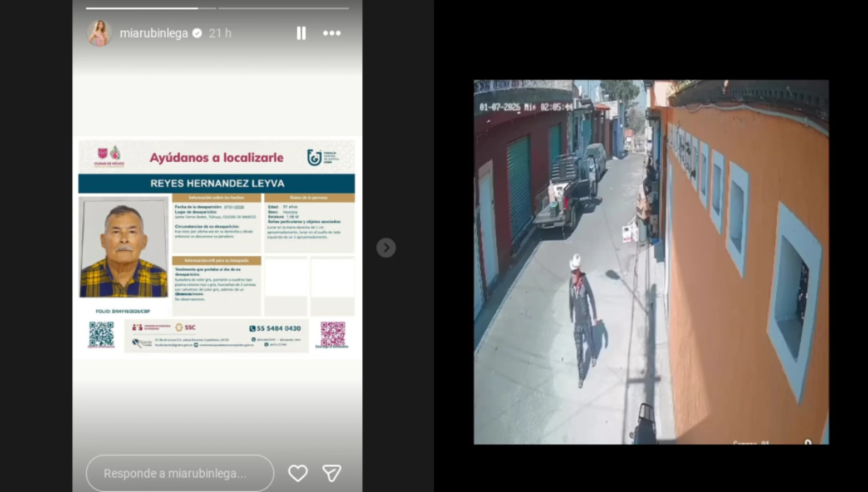Share story via paper plane icon
The height and width of the screenshot is (492, 868).
331,473
